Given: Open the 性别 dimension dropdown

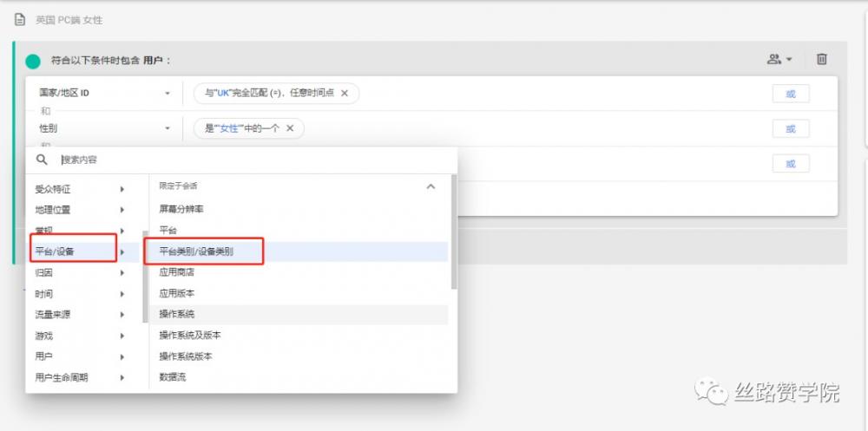Looking at the screenshot, I should (x=105, y=128).
